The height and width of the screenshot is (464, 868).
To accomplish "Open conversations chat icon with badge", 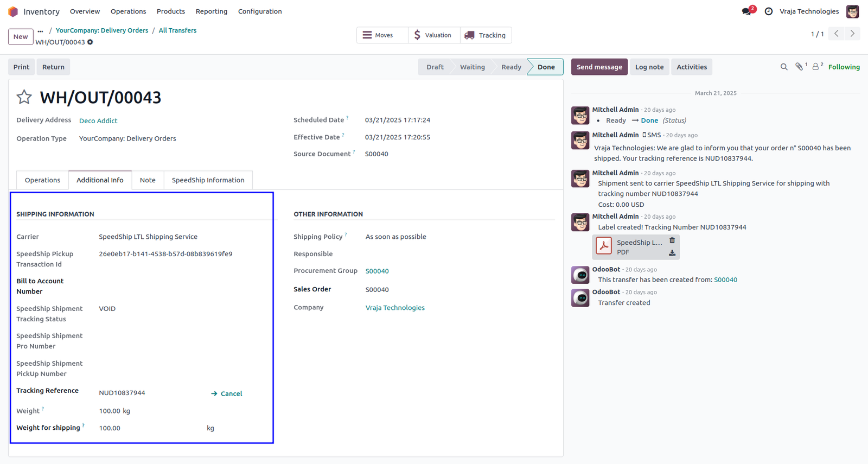I will tap(746, 11).
